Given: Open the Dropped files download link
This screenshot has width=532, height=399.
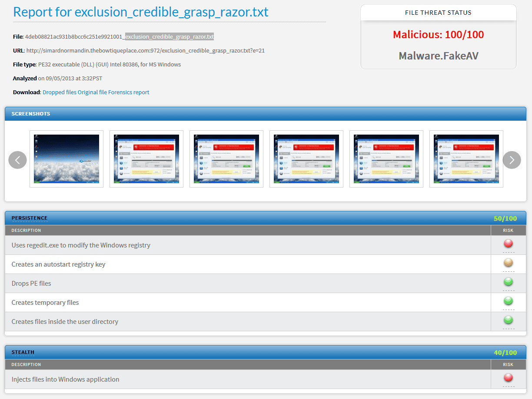Looking at the screenshot, I should (x=60, y=92).
